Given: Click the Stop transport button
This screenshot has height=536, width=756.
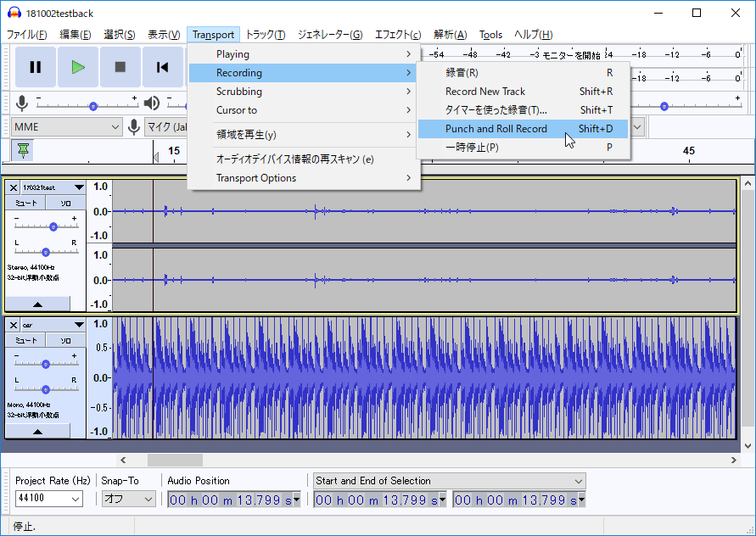Looking at the screenshot, I should click(x=120, y=66).
